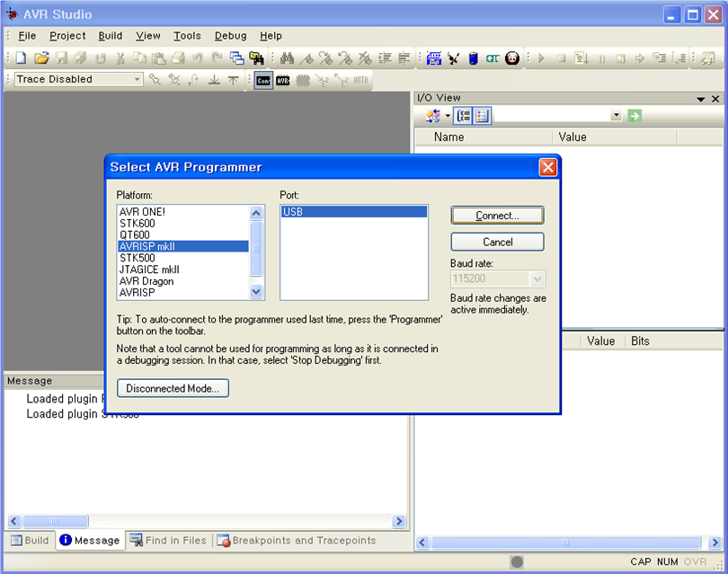Click the Platform list scroll down arrow

pos(256,292)
